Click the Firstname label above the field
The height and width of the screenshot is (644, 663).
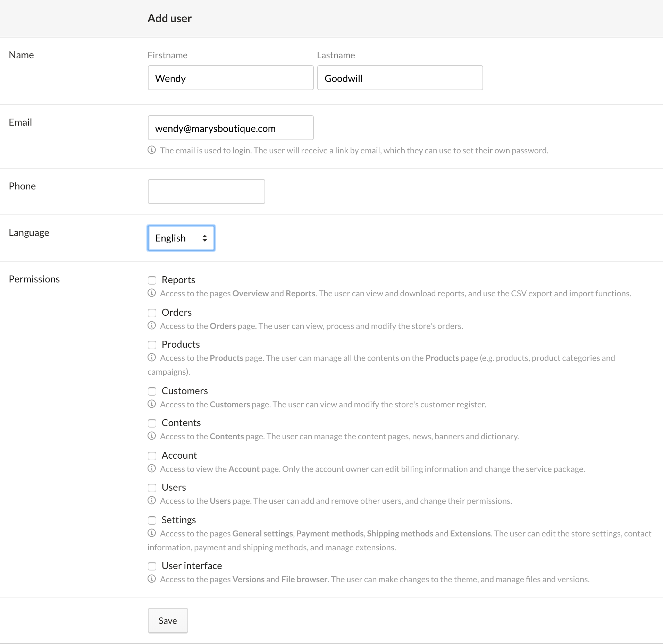[168, 55]
